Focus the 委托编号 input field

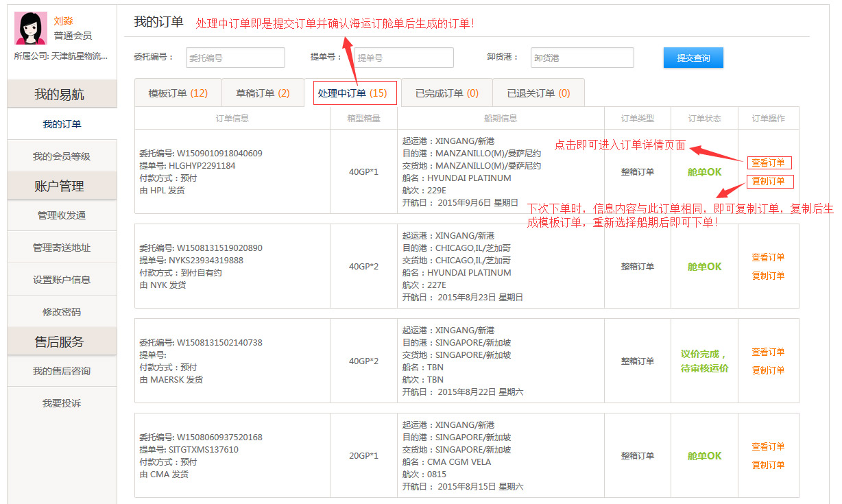[235, 58]
